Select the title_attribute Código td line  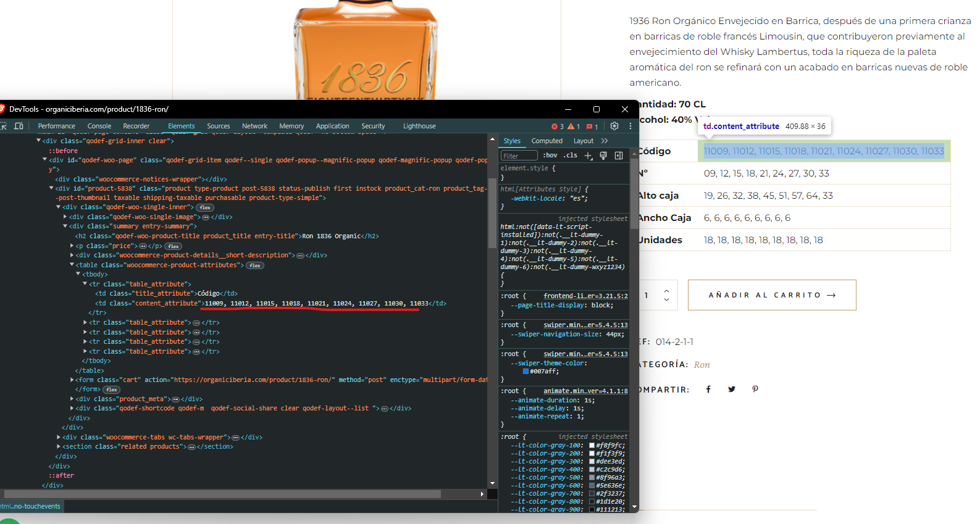166,294
